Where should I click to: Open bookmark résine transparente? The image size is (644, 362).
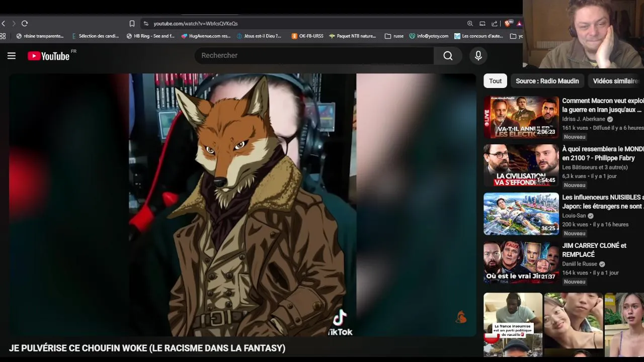pyautogui.click(x=40, y=36)
